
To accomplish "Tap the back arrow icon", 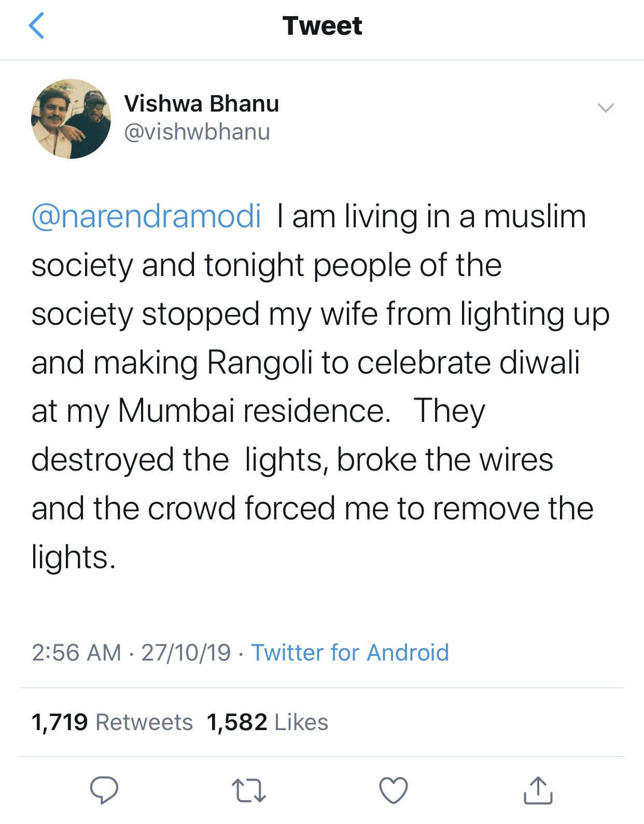I will click(x=36, y=26).
